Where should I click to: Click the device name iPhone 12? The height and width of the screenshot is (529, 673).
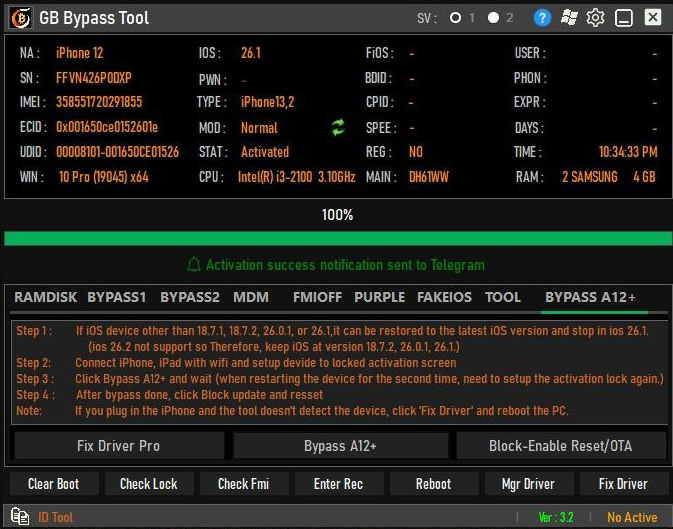79,53
